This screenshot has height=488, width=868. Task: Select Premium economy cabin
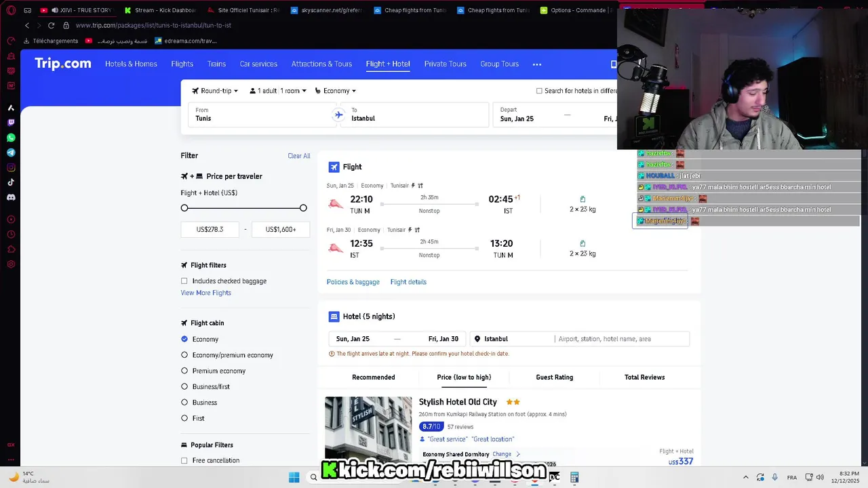click(184, 371)
